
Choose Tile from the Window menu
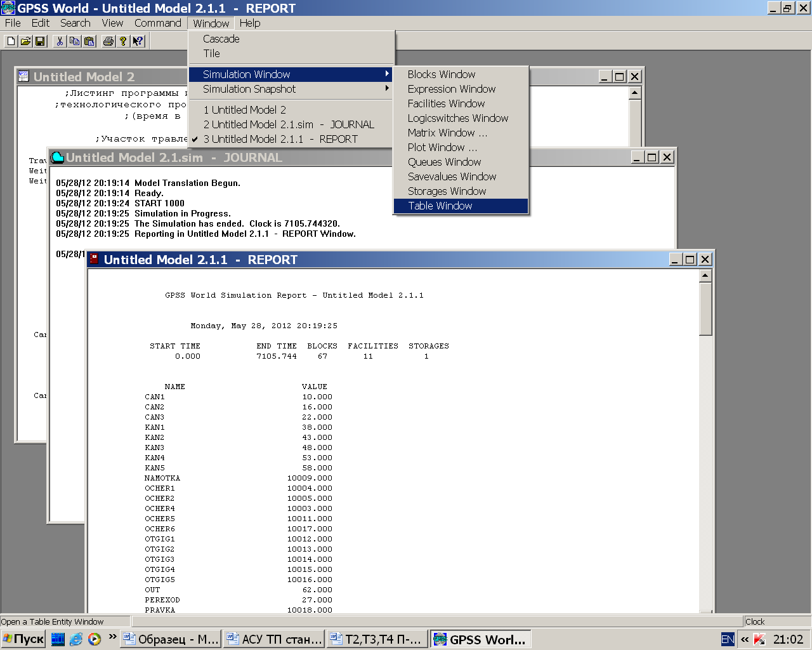tap(291, 53)
